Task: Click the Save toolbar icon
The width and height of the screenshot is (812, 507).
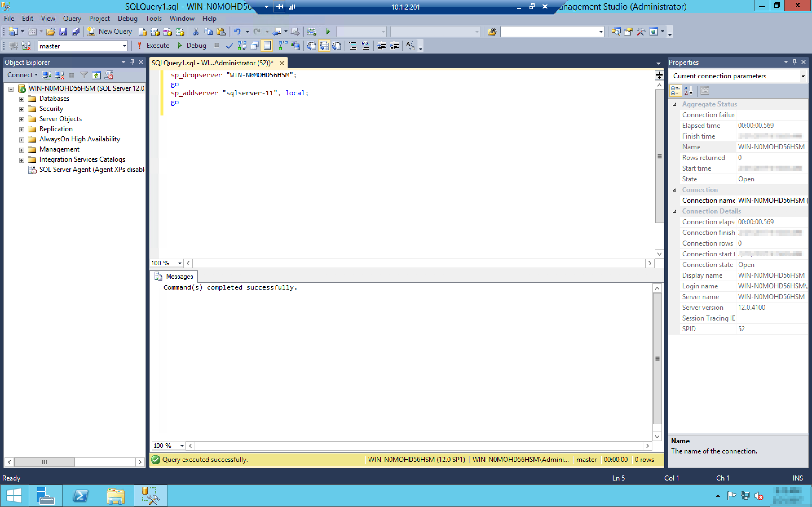Action: (63, 32)
